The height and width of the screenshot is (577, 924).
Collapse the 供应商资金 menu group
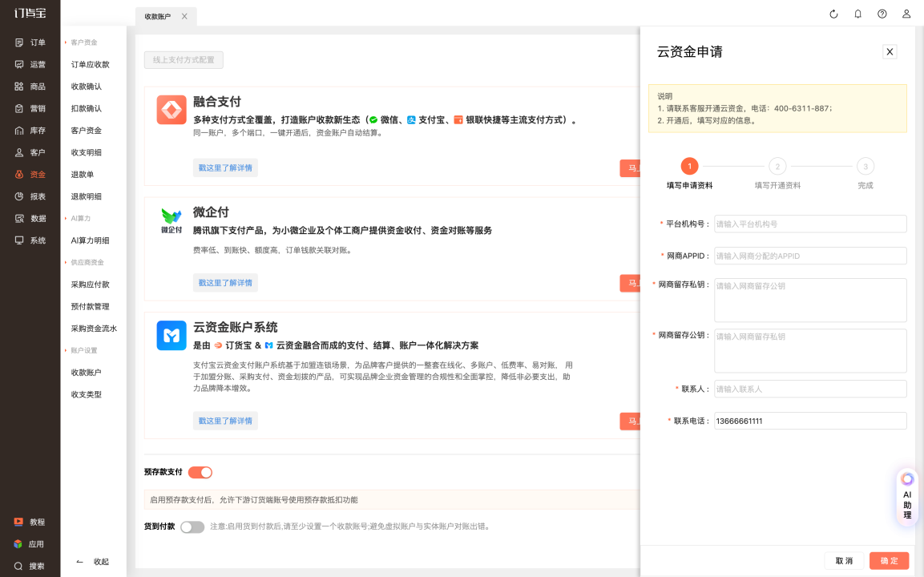87,262
